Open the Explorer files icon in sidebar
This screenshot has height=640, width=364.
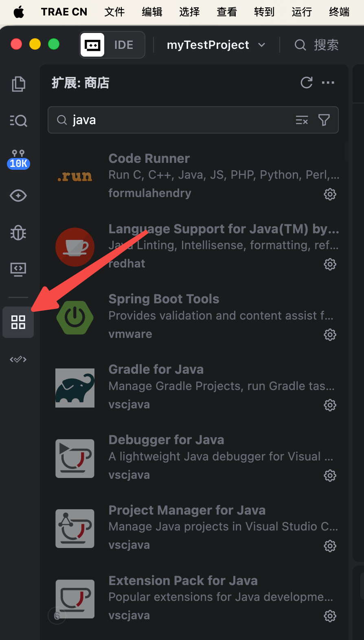[18, 84]
